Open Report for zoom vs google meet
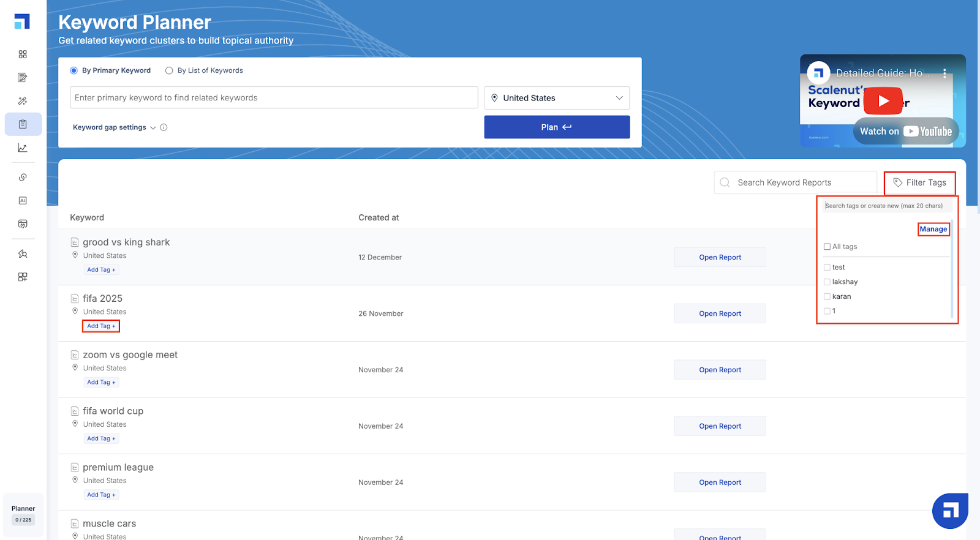 point(720,370)
